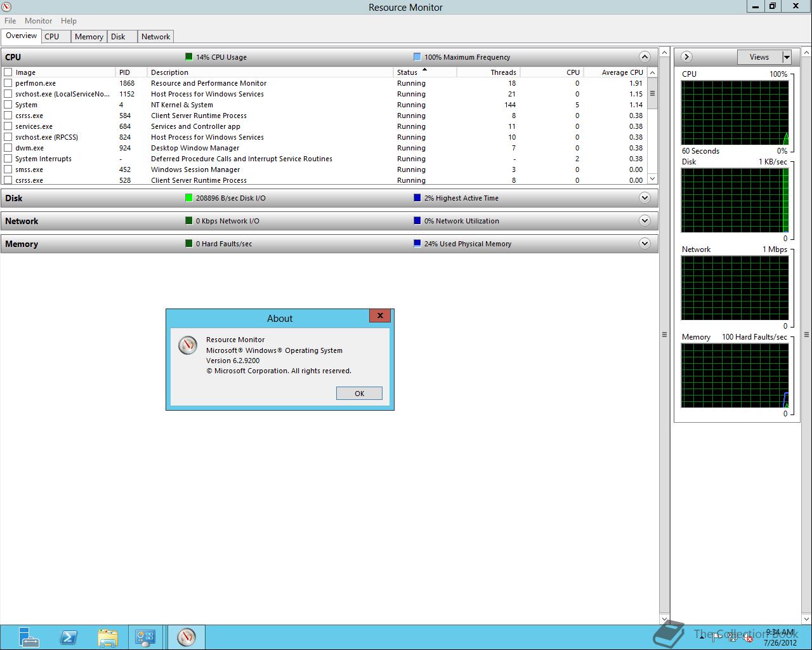
Task: Click the CPU list scrollbar down arrow
Action: tap(652, 179)
